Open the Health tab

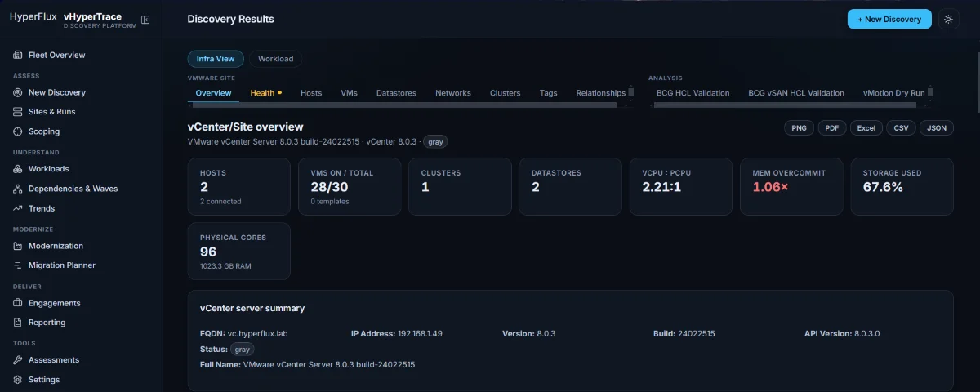coord(265,93)
